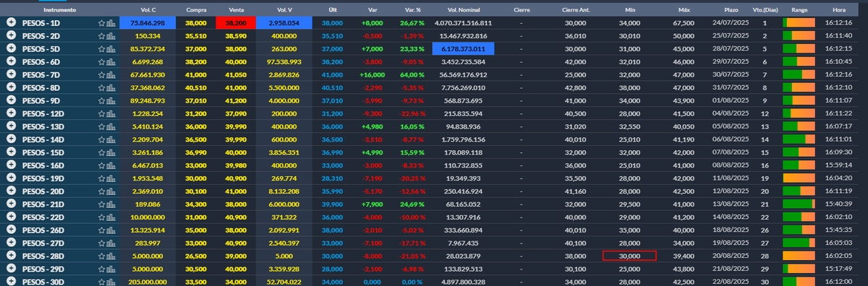
Task: Select the PESOS - 7D instrument name
Action: pos(41,74)
